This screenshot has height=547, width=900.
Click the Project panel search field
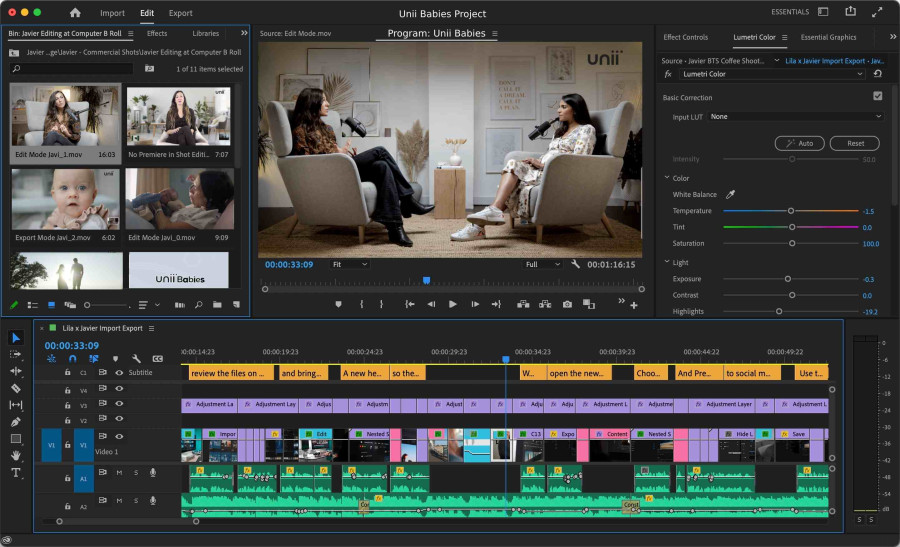tap(72, 69)
